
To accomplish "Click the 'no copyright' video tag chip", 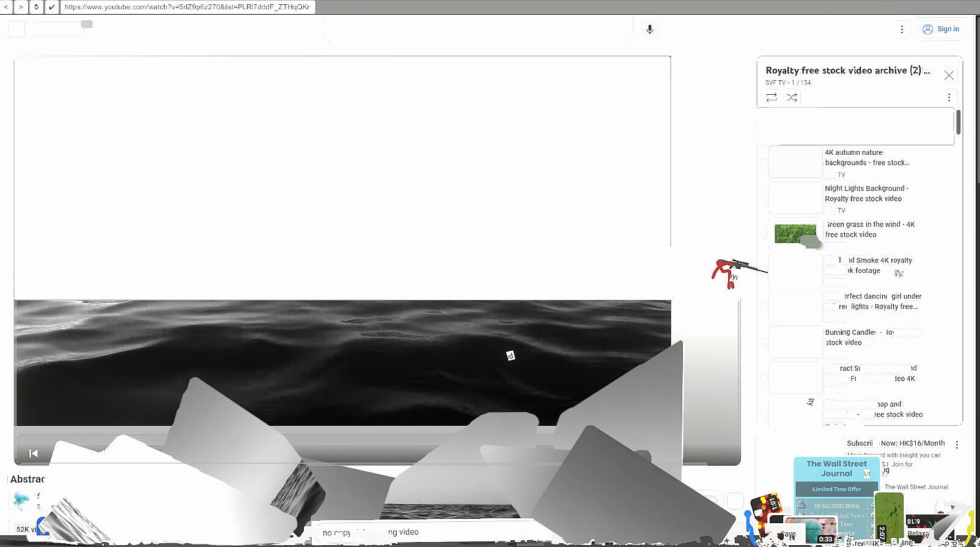I will click(x=370, y=532).
